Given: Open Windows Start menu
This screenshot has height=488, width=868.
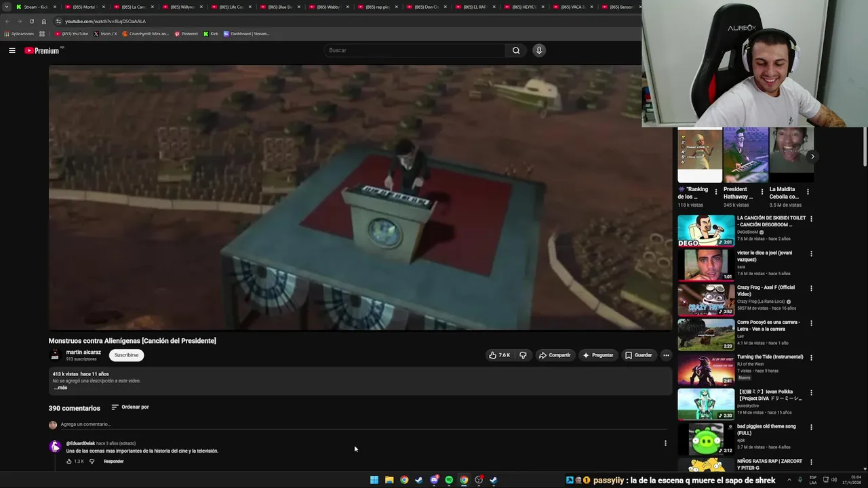Looking at the screenshot, I should pos(374,480).
